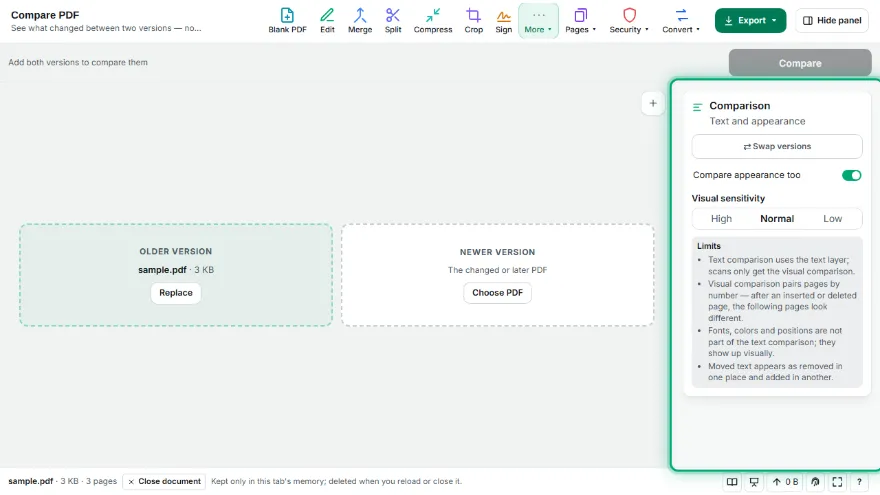The image size is (880, 495).
Task: Open the Sign tool
Action: (503, 21)
